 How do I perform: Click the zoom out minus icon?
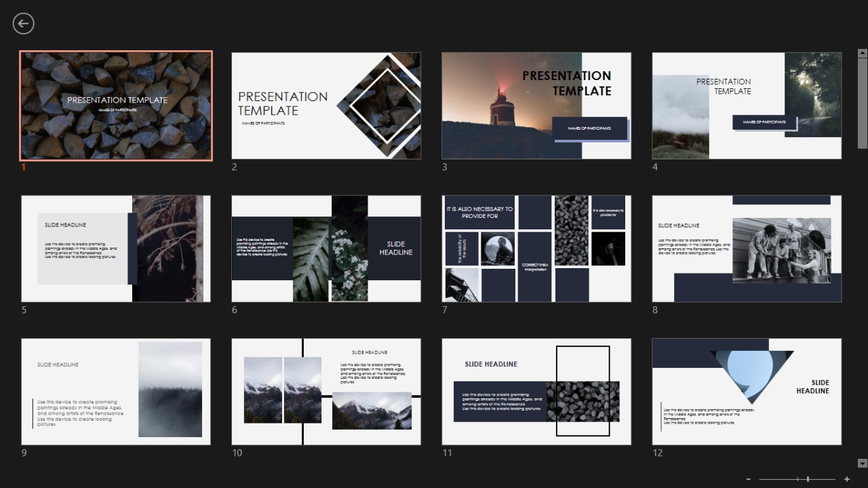coord(749,479)
